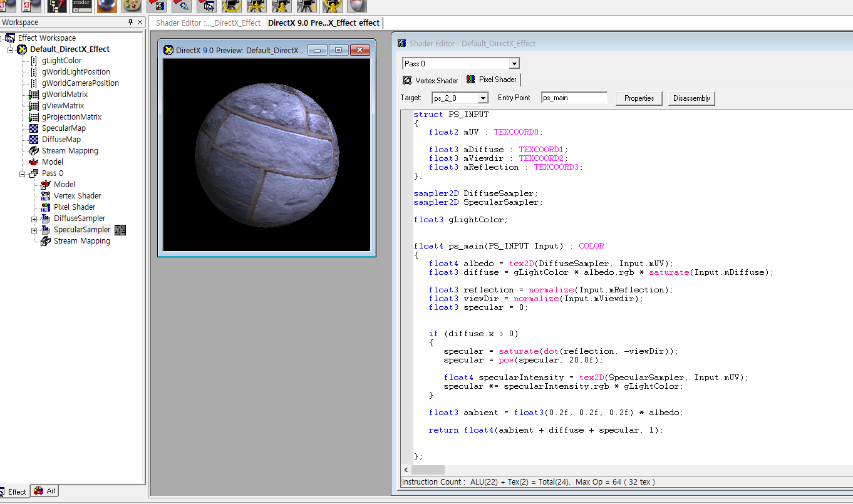
Task: Click the Properties button
Action: pyautogui.click(x=639, y=98)
